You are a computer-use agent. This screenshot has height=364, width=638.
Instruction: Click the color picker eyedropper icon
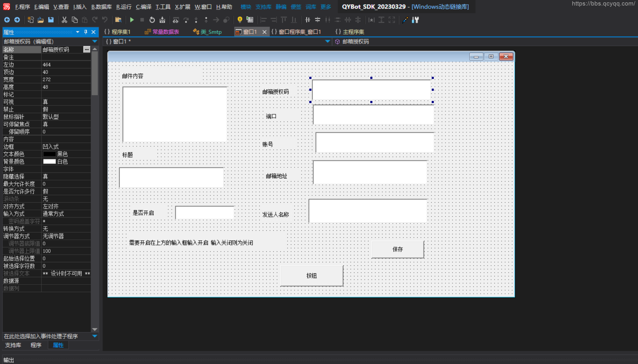pyautogui.click(x=405, y=20)
